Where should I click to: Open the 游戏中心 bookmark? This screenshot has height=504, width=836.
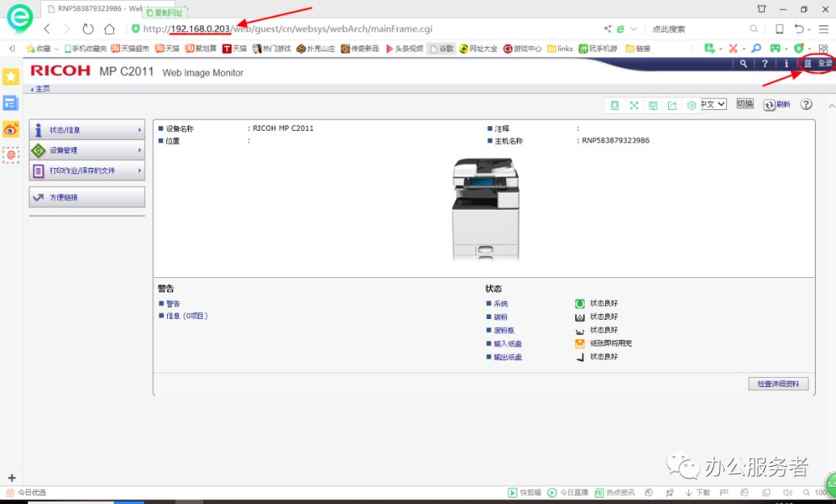522,49
